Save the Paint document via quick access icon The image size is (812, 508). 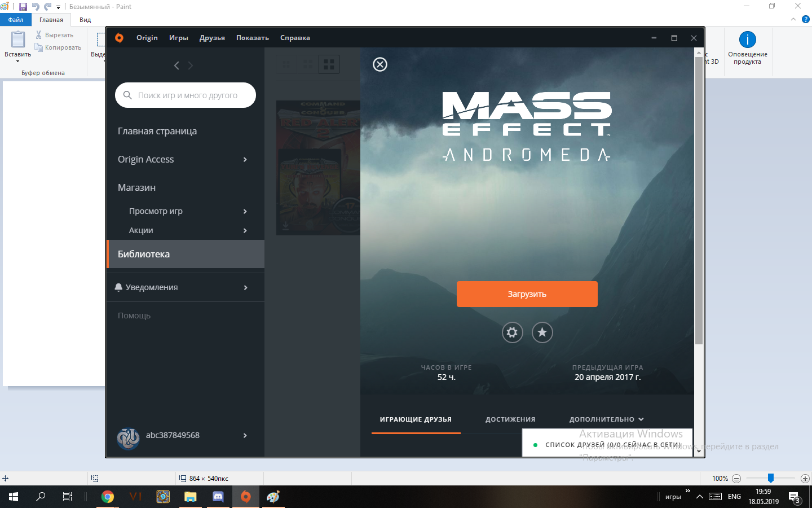tap(23, 7)
